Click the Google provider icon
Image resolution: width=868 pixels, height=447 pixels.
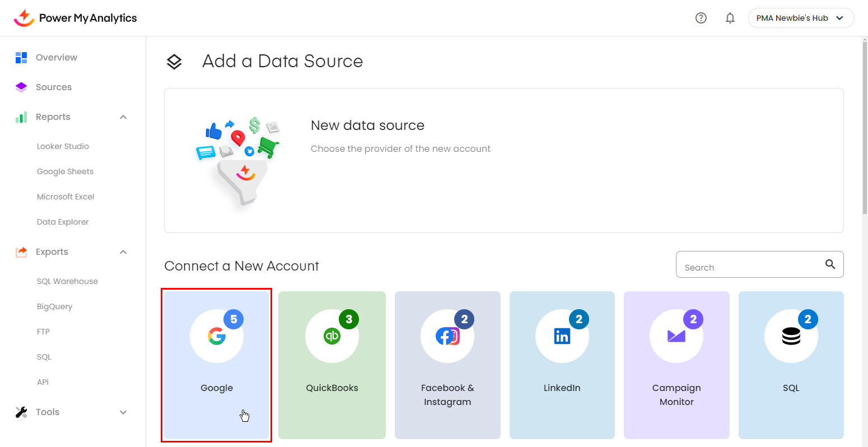click(x=217, y=336)
